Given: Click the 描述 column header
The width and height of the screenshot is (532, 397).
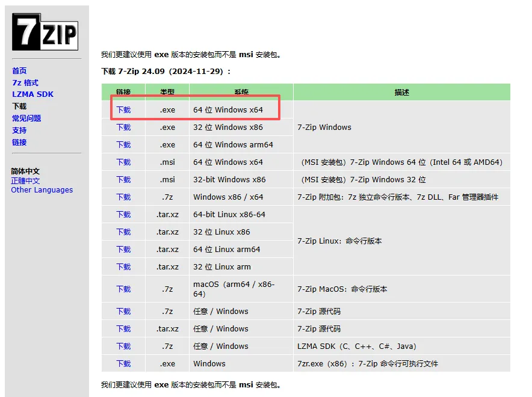Looking at the screenshot, I should [x=402, y=92].
